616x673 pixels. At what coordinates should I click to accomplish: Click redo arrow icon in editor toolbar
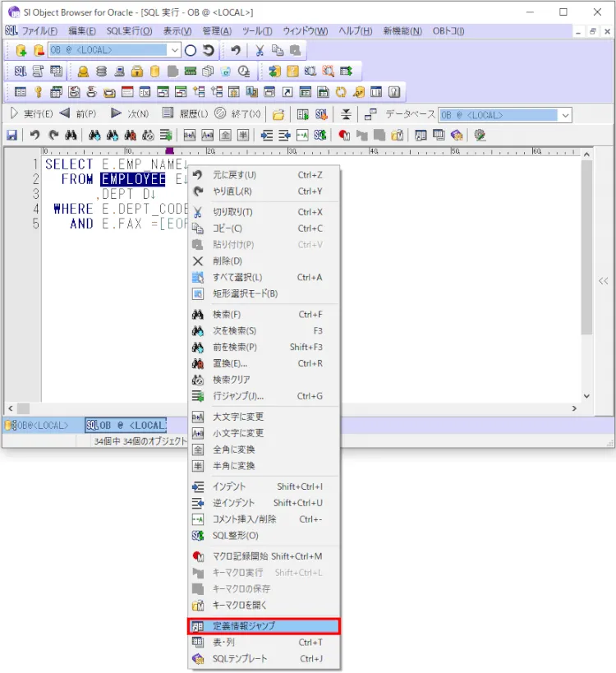pyautogui.click(x=53, y=136)
